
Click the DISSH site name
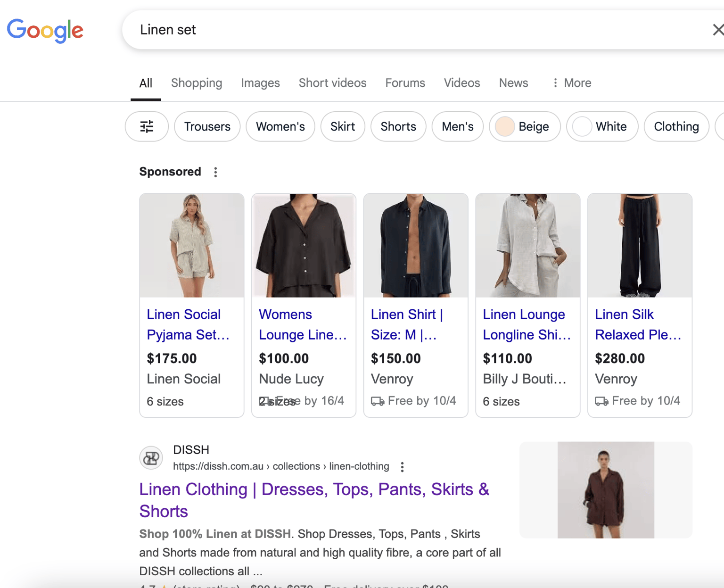191,450
